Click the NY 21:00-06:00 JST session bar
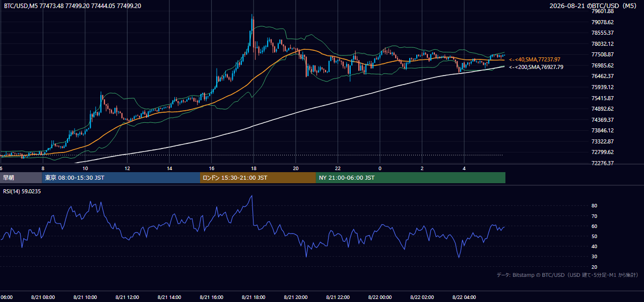The image size is (644, 302). pyautogui.click(x=411, y=178)
